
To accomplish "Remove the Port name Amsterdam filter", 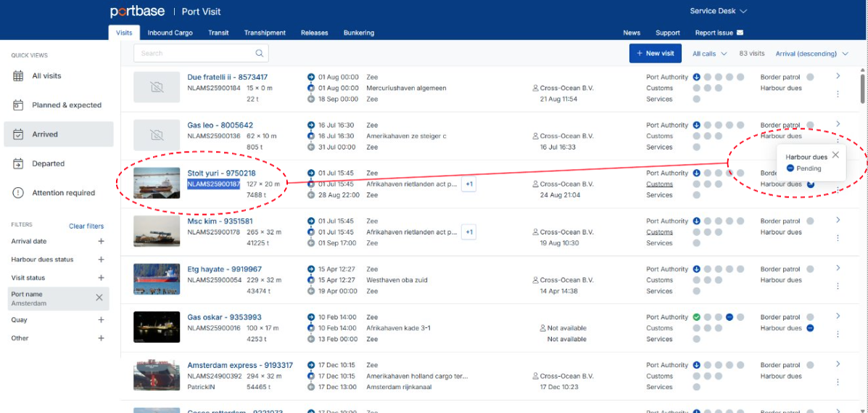I will coord(99,298).
